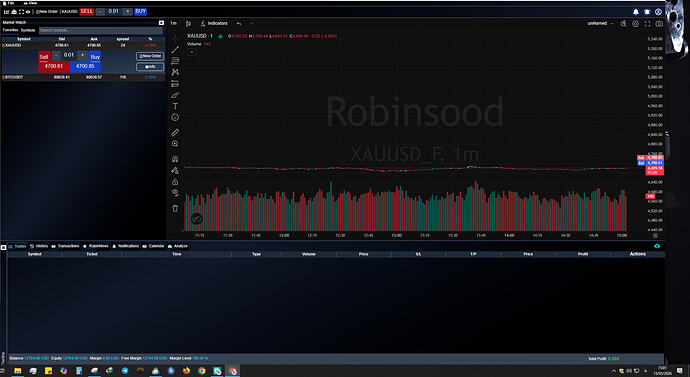The width and height of the screenshot is (690, 377).
Task: Select the crosshair cursor tool in chart sidebar
Action: [x=175, y=38]
